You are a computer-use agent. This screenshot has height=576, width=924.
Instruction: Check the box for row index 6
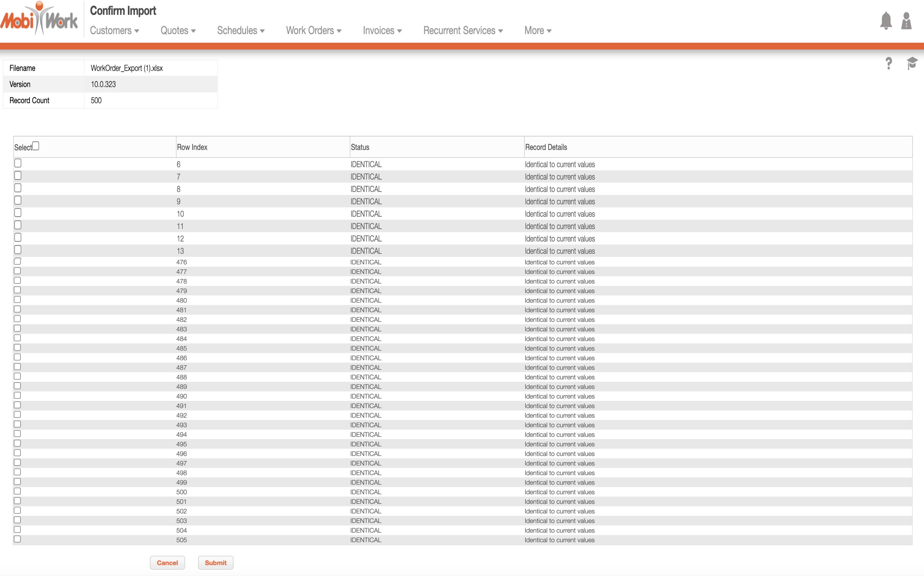(18, 163)
